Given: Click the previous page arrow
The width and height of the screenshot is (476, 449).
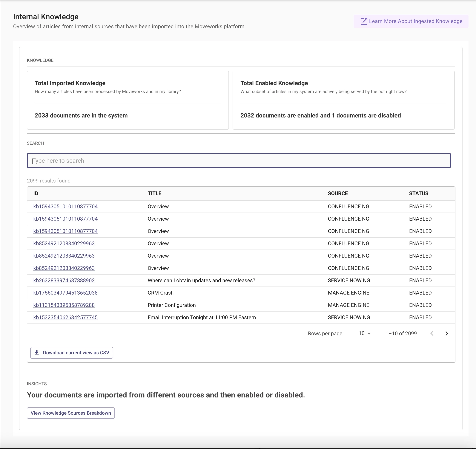Looking at the screenshot, I should click(432, 333).
